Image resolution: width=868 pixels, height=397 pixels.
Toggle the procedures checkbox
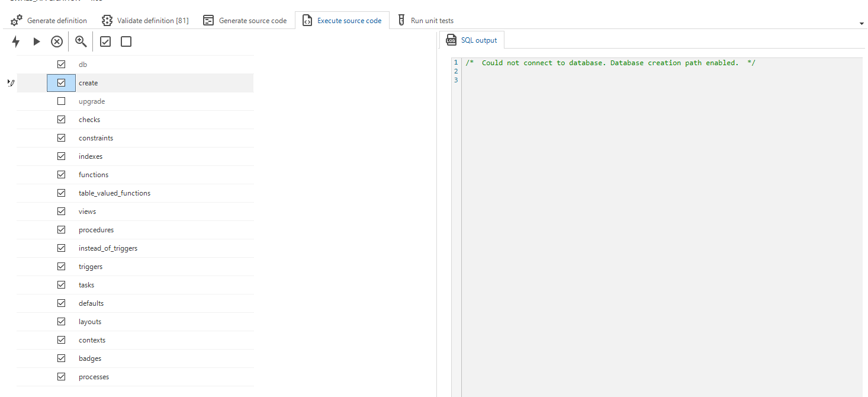tap(61, 230)
